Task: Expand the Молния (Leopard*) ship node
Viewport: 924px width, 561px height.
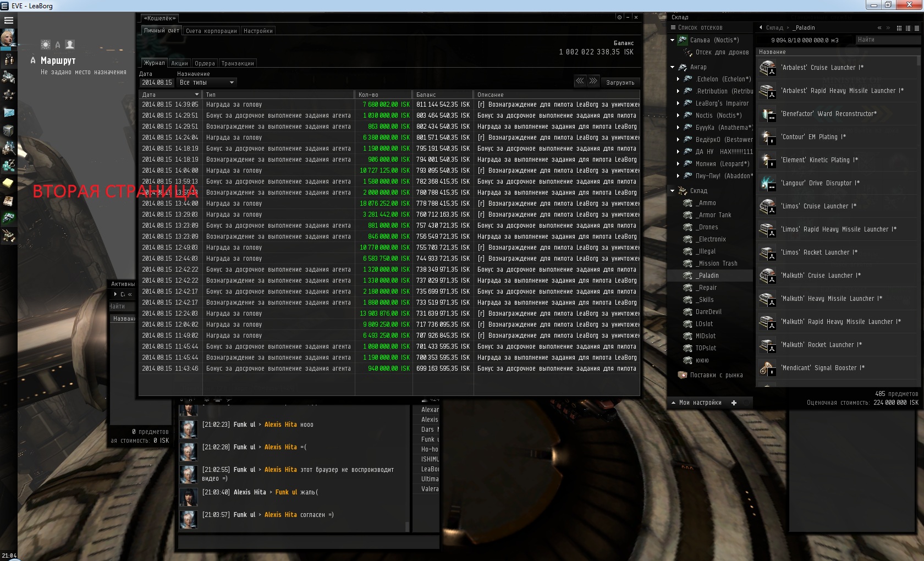Action: pyautogui.click(x=678, y=164)
